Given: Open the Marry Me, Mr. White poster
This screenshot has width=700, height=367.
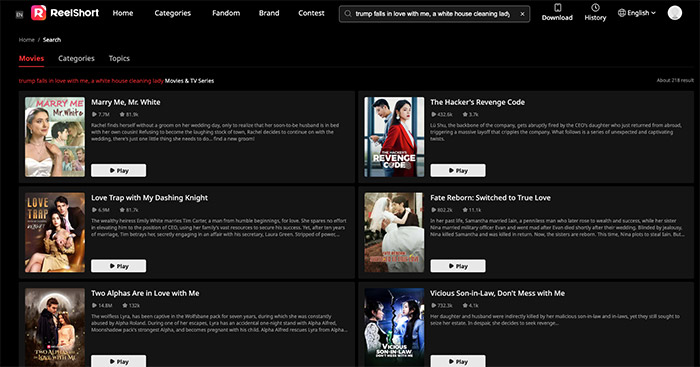Looking at the screenshot, I should (55, 137).
